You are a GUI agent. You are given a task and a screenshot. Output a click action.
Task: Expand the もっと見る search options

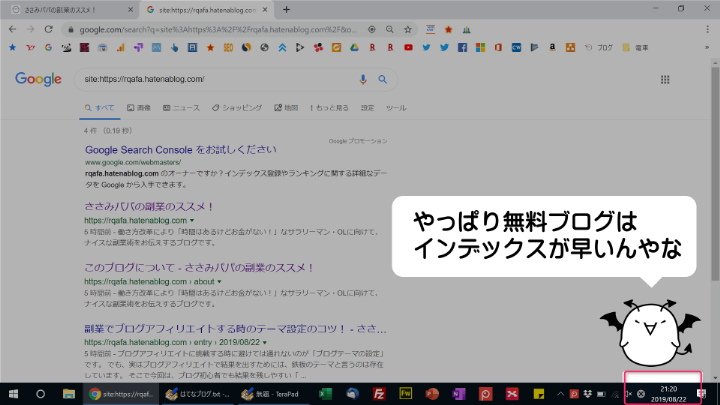329,108
